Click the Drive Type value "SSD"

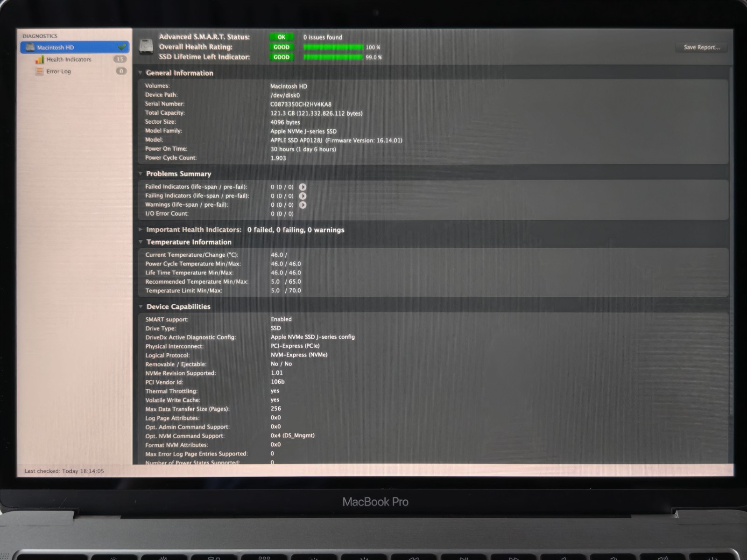point(276,328)
